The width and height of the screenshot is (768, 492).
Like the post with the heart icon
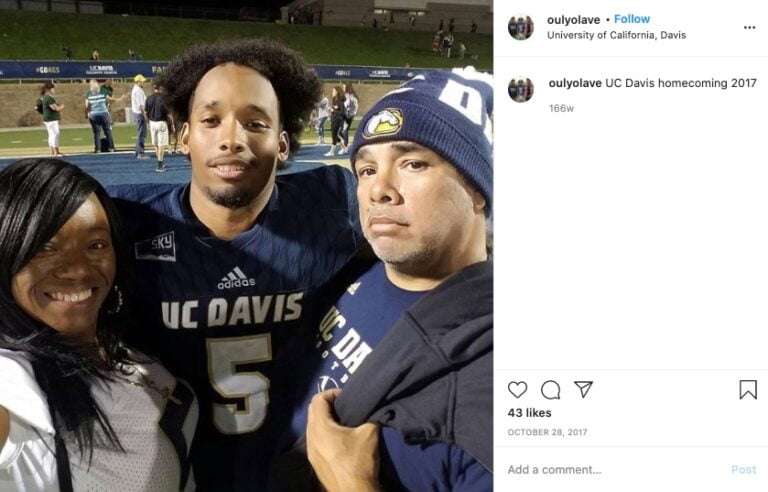(x=517, y=390)
